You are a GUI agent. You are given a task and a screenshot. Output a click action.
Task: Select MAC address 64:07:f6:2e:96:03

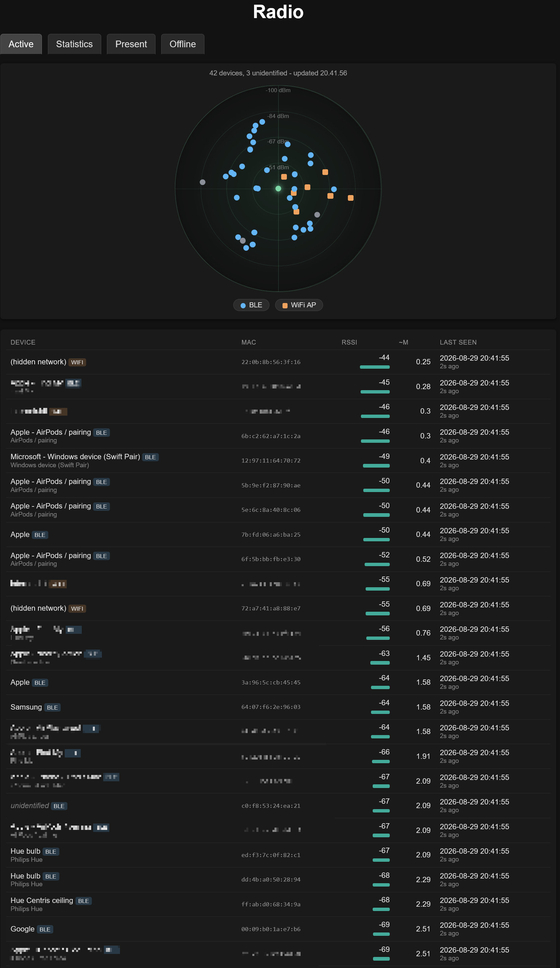(271, 707)
